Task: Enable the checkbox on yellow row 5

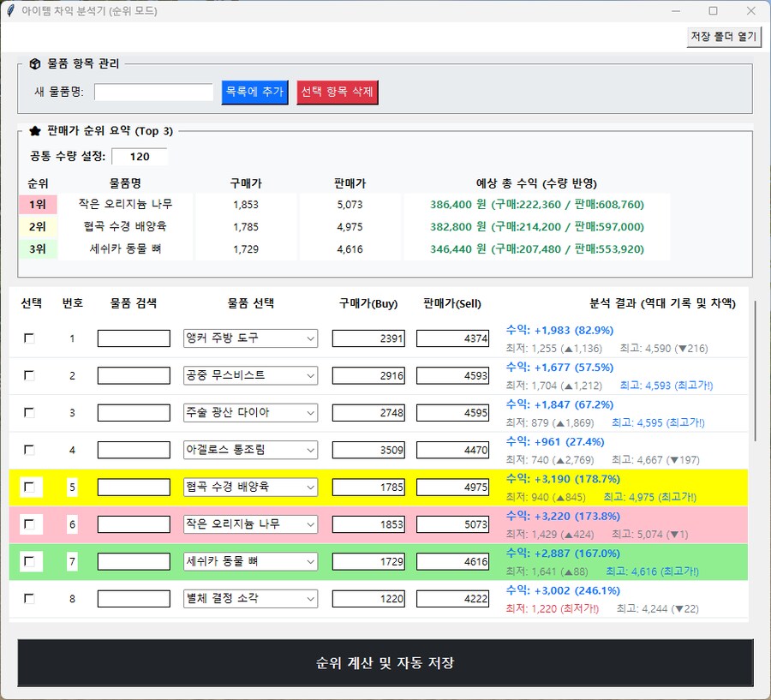Action: pos(29,487)
